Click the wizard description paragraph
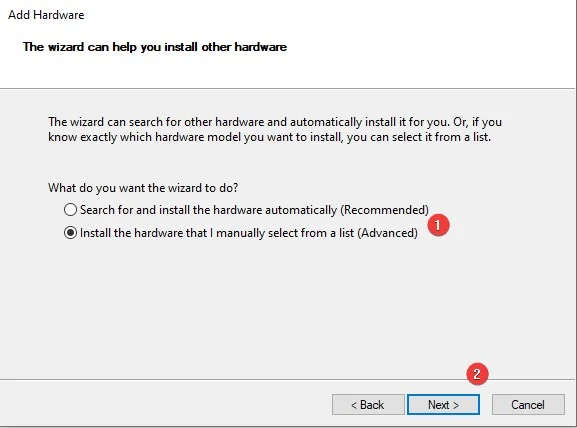Screen dimensions: 577x428 coord(275,129)
